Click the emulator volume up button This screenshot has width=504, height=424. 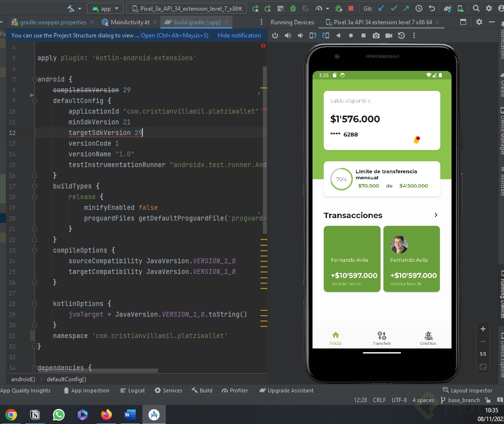[x=288, y=35]
